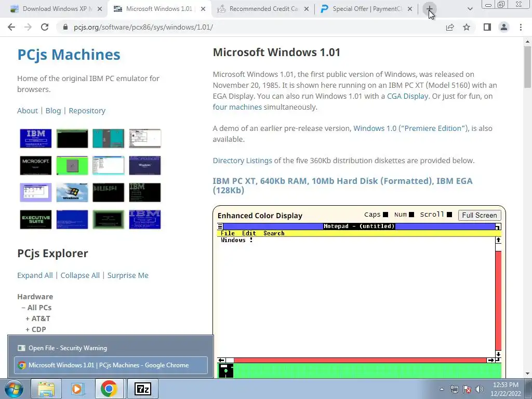Click the browser page vertical scrollbar thumb
The height and width of the screenshot is (399, 532).
coord(528,67)
